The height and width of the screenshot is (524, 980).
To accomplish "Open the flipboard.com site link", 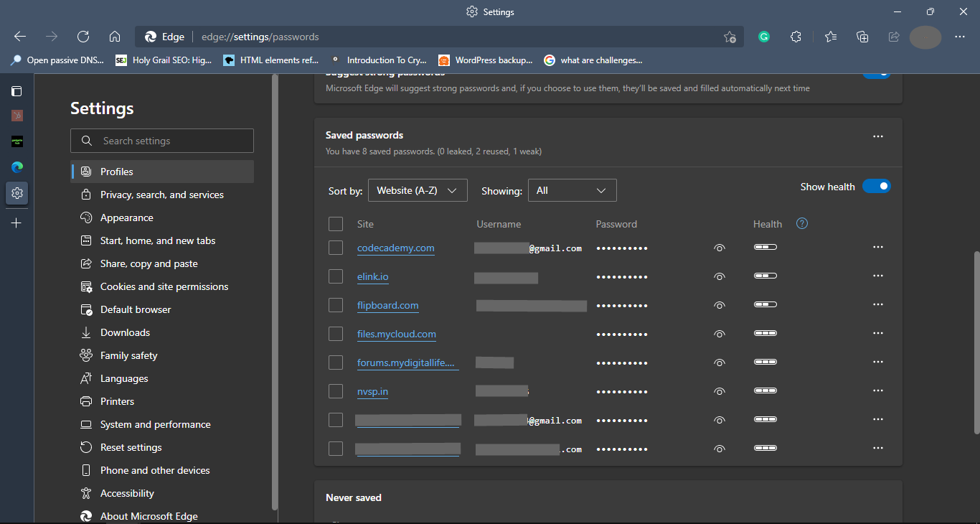I will click(x=388, y=305).
